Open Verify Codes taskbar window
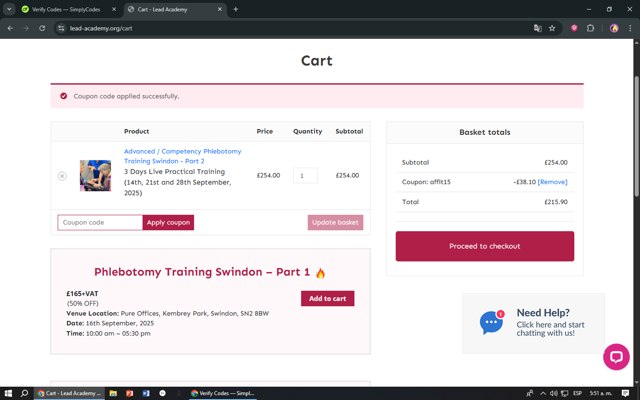This screenshot has height=400, width=640. pos(223,393)
